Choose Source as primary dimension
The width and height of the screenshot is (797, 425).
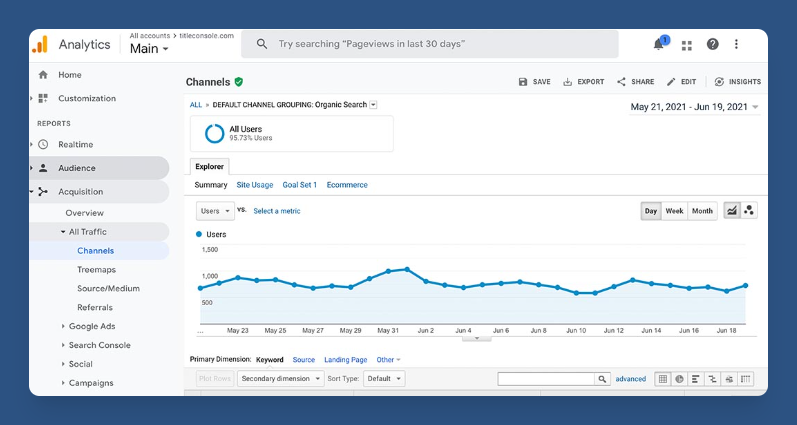[304, 360]
